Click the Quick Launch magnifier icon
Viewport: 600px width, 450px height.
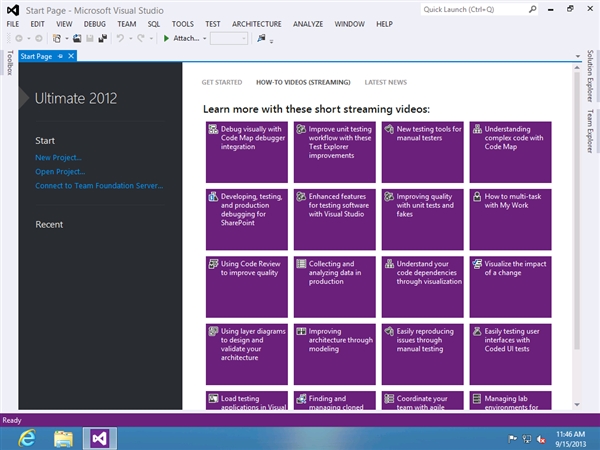(532, 10)
